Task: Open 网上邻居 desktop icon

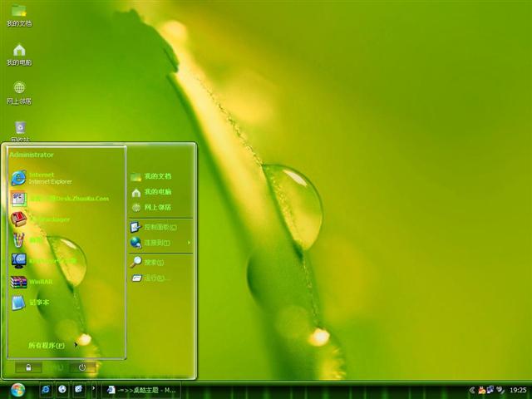Action: tap(19, 92)
